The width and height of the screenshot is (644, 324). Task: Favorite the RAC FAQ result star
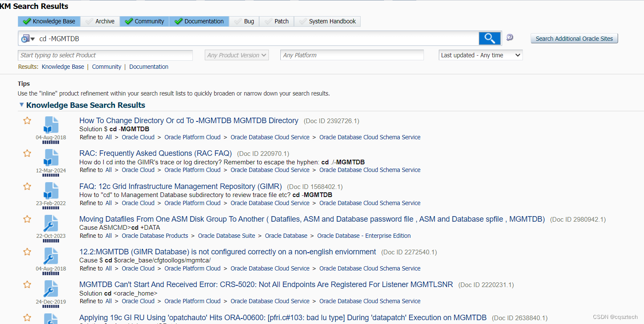coord(27,153)
